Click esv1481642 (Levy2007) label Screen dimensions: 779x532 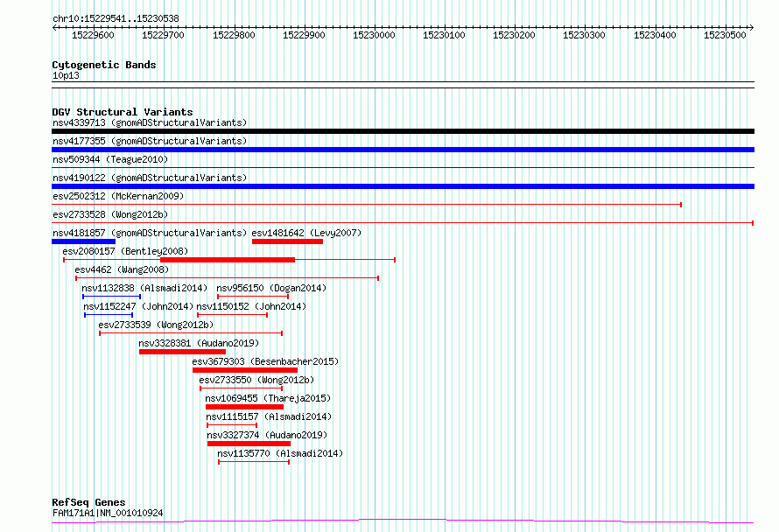coord(306,233)
